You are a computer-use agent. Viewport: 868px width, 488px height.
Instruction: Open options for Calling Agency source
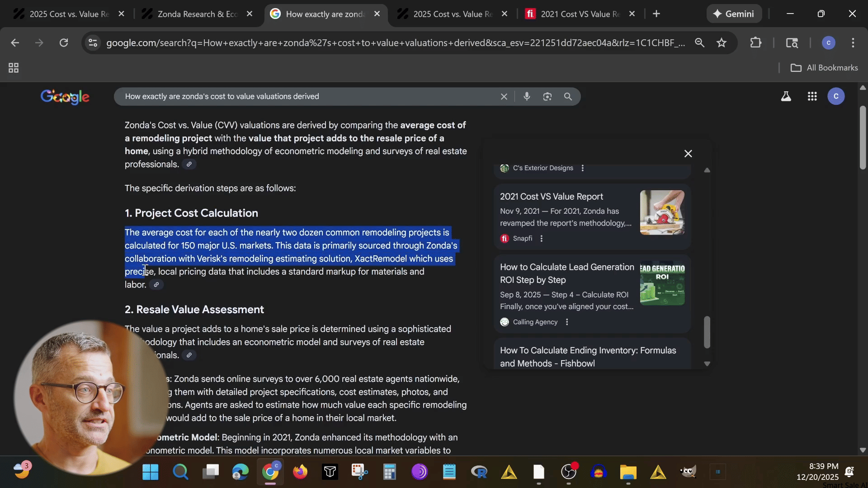[567, 322]
